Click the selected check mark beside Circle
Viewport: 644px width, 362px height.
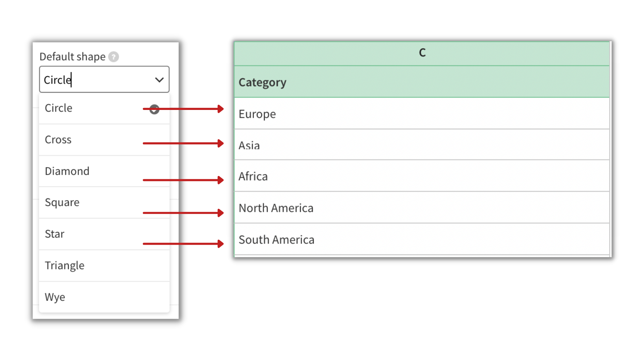[x=154, y=109]
